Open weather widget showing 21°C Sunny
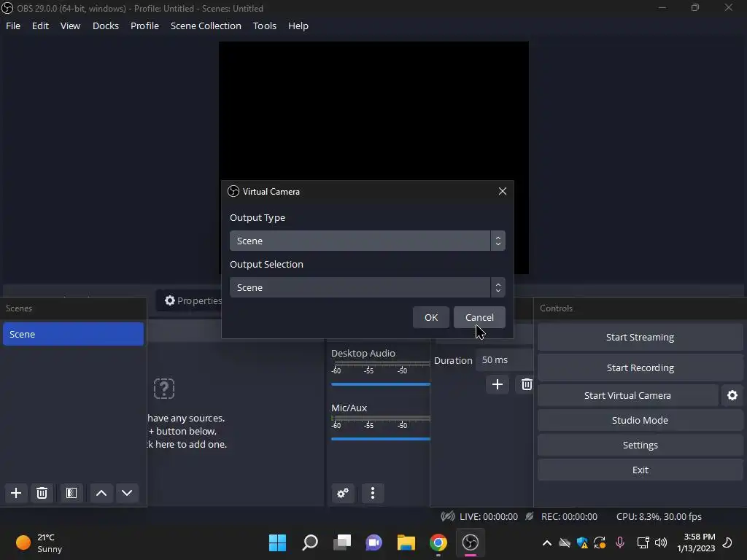This screenshot has width=747, height=560. [x=39, y=542]
